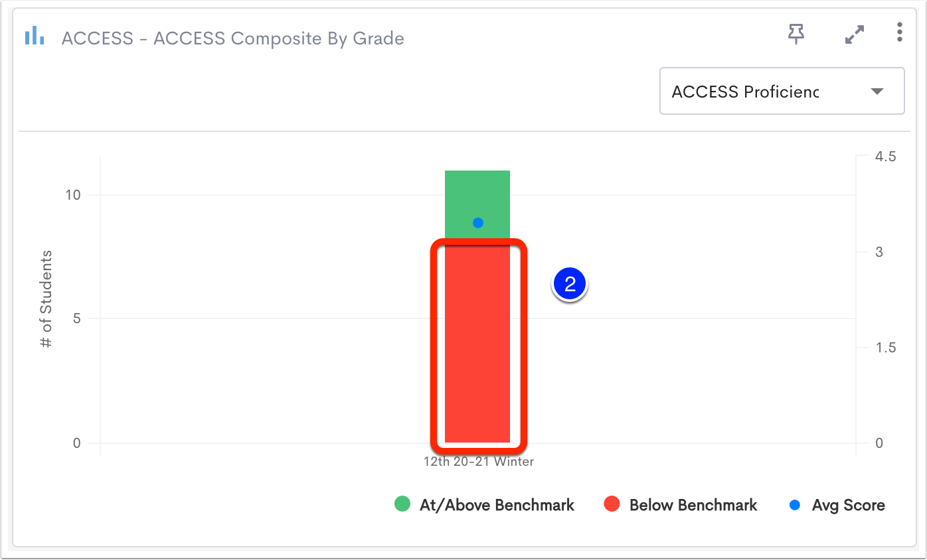Click the blue Avg Score dot on bar
Screen dimensions: 927x560
[477, 223]
